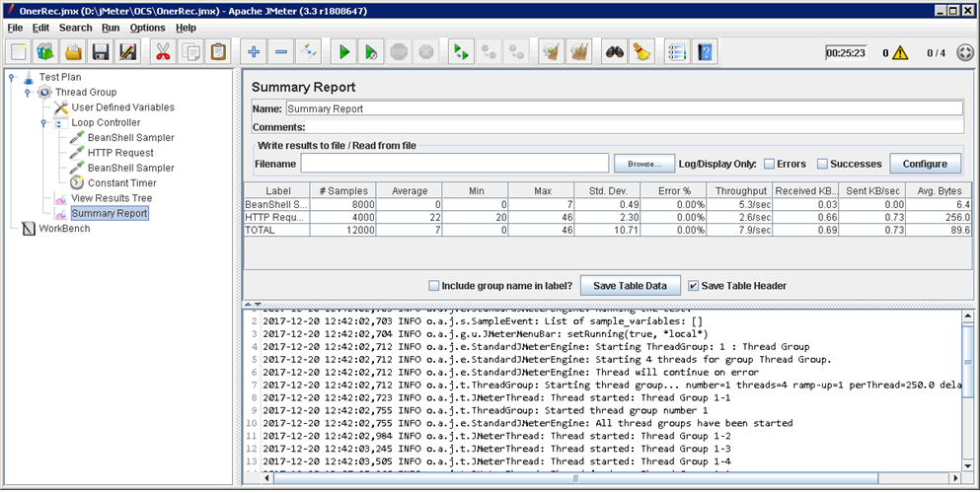The height and width of the screenshot is (493, 980).
Task: Click the Function Helper list icon
Action: point(676,52)
